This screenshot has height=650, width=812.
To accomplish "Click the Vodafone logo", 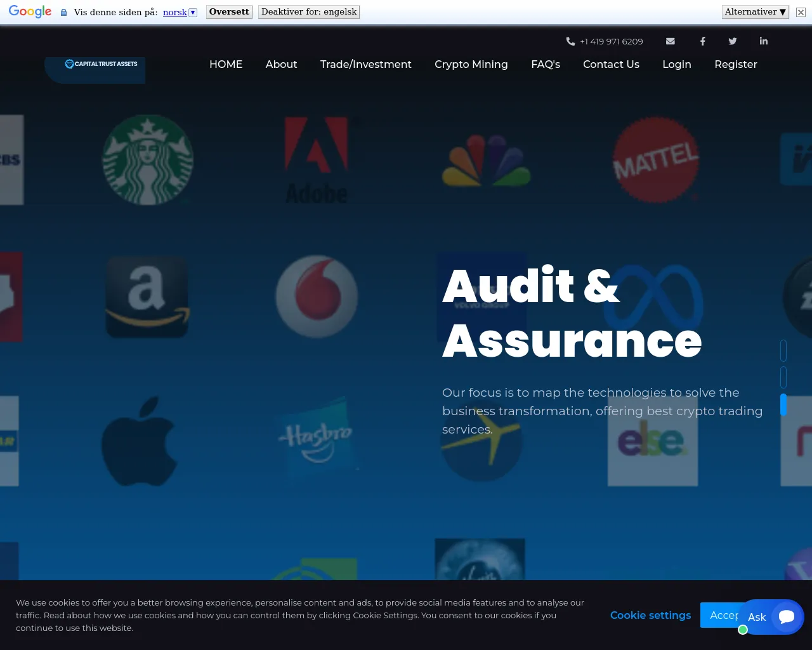I will [x=317, y=296].
